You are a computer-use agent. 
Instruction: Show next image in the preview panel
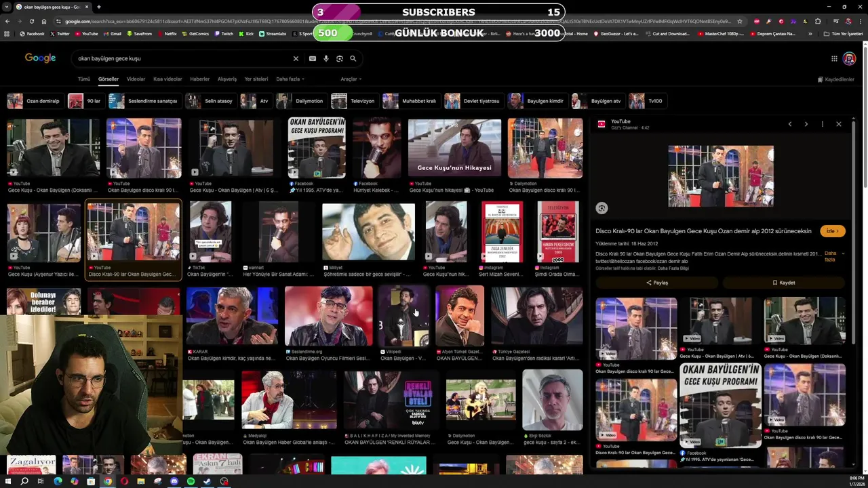[x=806, y=124]
